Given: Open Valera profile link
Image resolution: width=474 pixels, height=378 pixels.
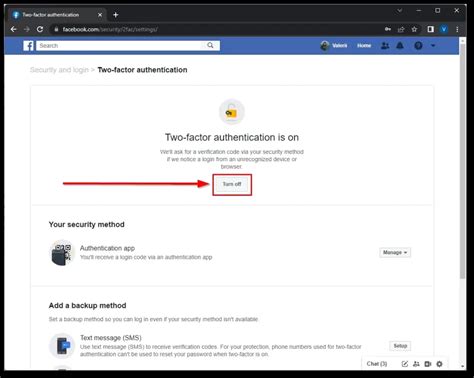Looking at the screenshot, I should pos(340,46).
